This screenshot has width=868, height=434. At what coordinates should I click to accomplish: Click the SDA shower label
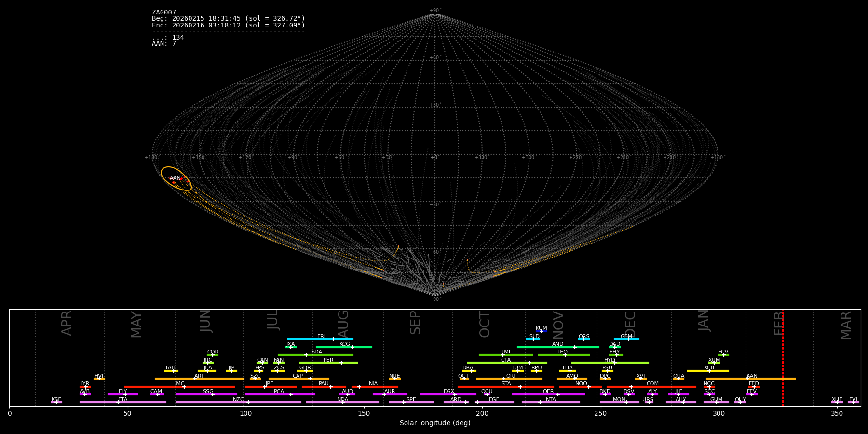coord(316,352)
